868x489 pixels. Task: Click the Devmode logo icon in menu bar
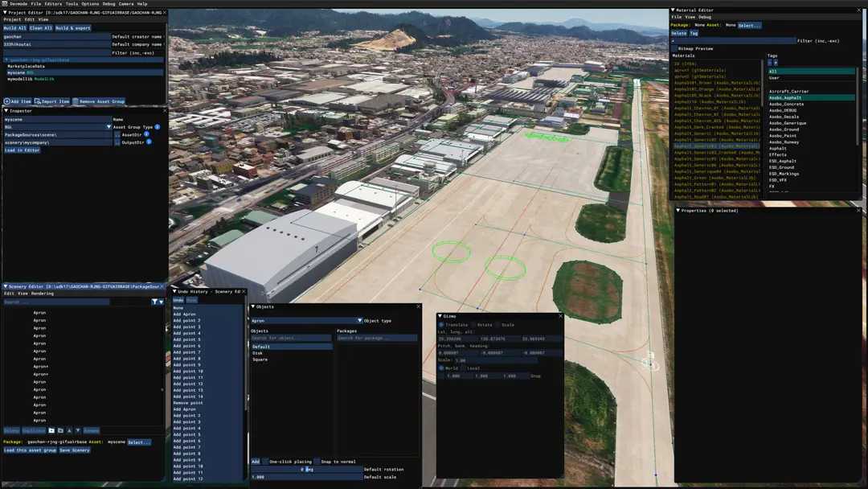coord(5,3)
